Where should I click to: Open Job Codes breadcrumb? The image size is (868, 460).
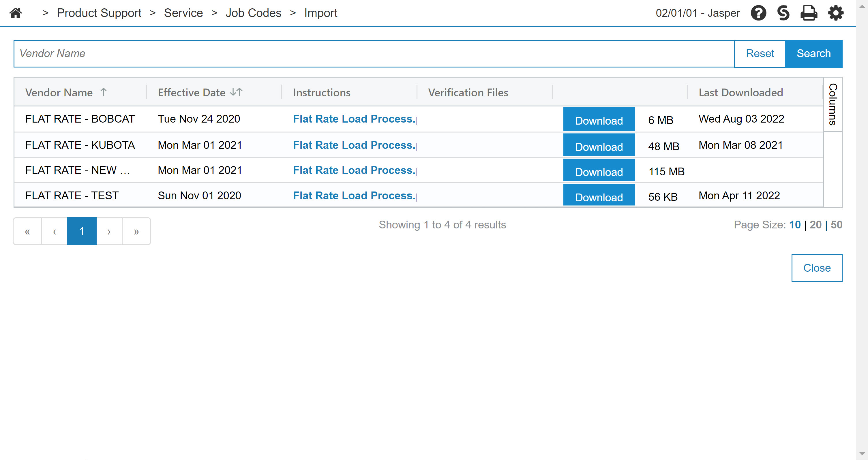(x=253, y=13)
